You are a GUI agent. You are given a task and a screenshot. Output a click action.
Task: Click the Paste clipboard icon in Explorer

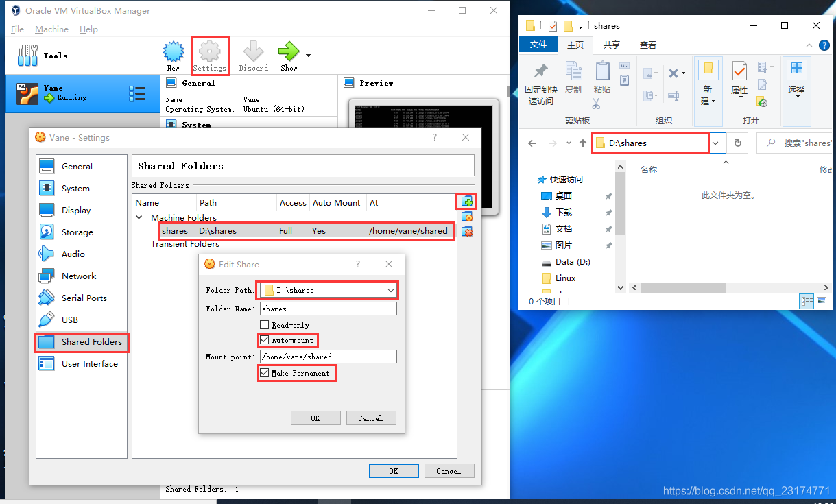(x=602, y=71)
